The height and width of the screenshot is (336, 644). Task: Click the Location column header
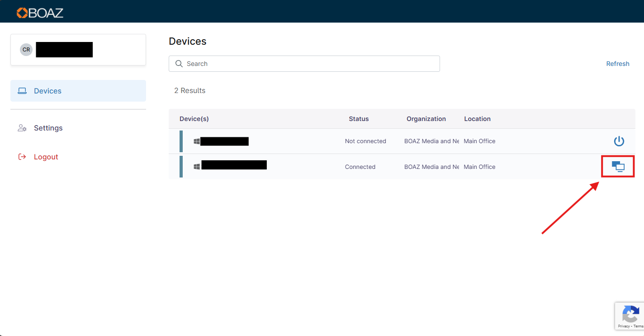click(477, 119)
